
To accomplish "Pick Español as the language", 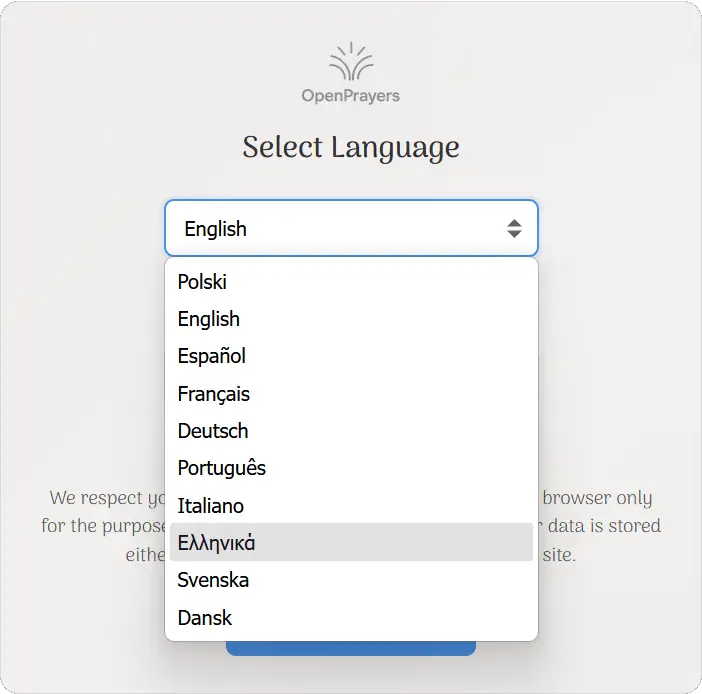I will pyautogui.click(x=212, y=356).
